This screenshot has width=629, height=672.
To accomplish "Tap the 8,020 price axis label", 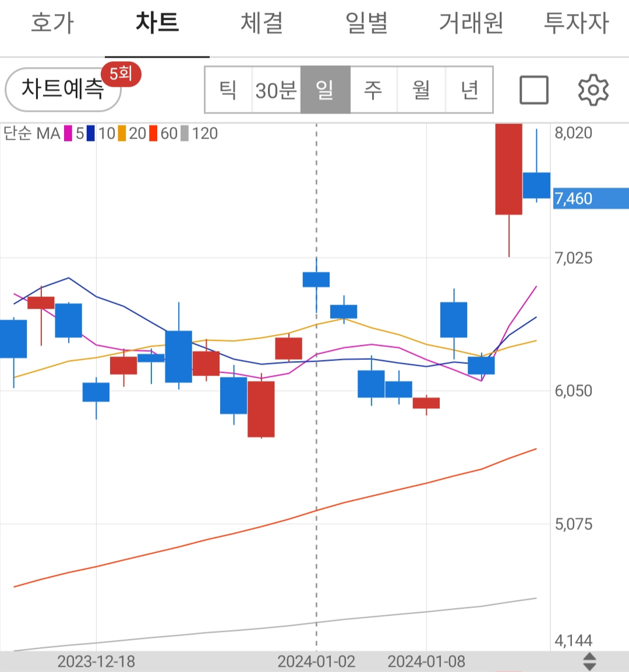I will 573,133.
